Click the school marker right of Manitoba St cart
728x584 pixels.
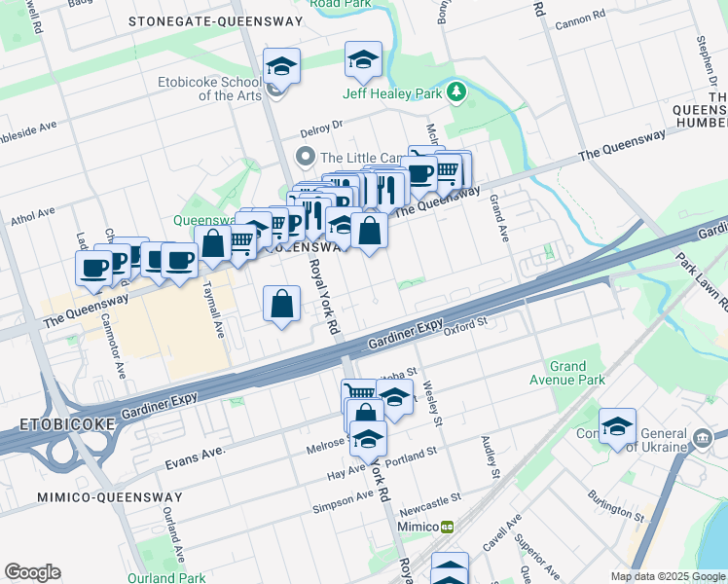(x=394, y=401)
